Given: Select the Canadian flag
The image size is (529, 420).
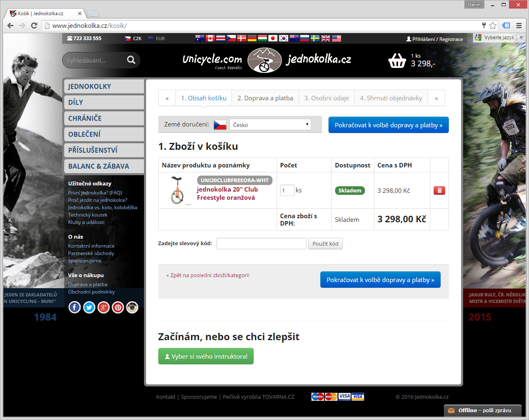Looking at the screenshot, I should (210, 38).
